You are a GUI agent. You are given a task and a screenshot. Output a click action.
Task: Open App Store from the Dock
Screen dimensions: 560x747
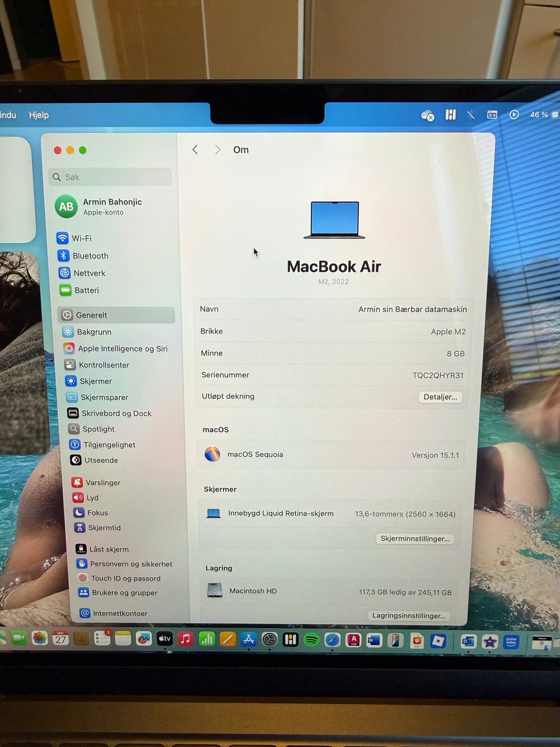point(249,639)
